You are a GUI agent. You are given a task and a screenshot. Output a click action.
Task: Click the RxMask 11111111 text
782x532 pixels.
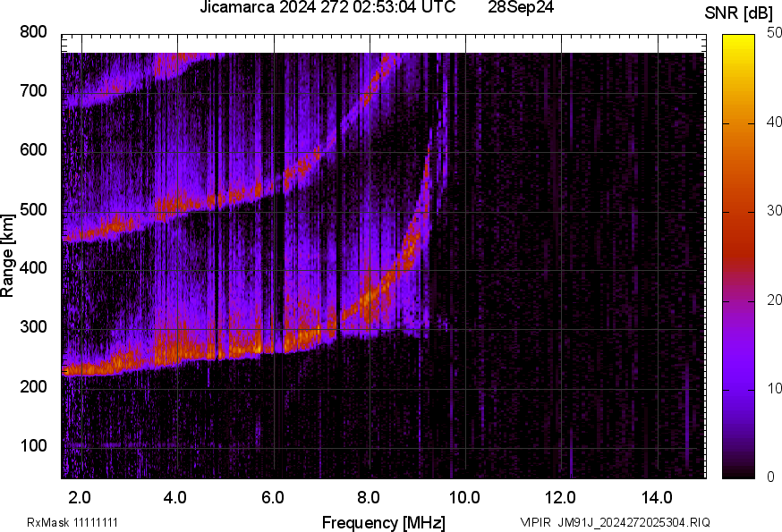72,522
